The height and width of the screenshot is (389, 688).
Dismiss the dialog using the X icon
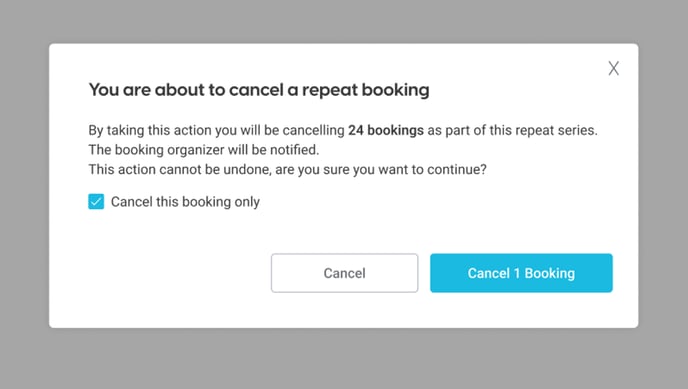pyautogui.click(x=613, y=68)
